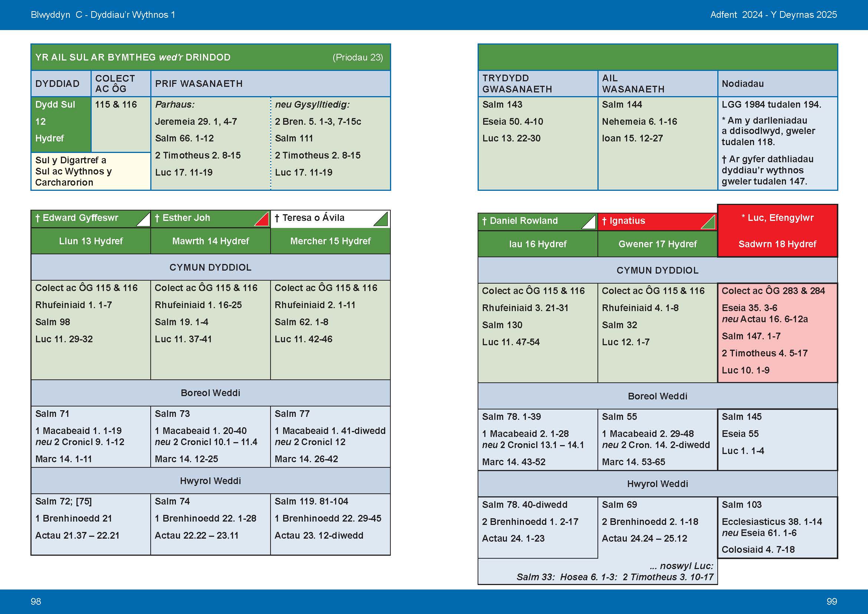Click the 'Parhaus:' readings label
This screenshot has width=868, height=614.
point(175,105)
